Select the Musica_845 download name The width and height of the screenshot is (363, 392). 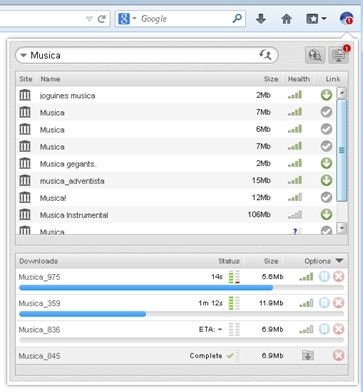[39, 356]
